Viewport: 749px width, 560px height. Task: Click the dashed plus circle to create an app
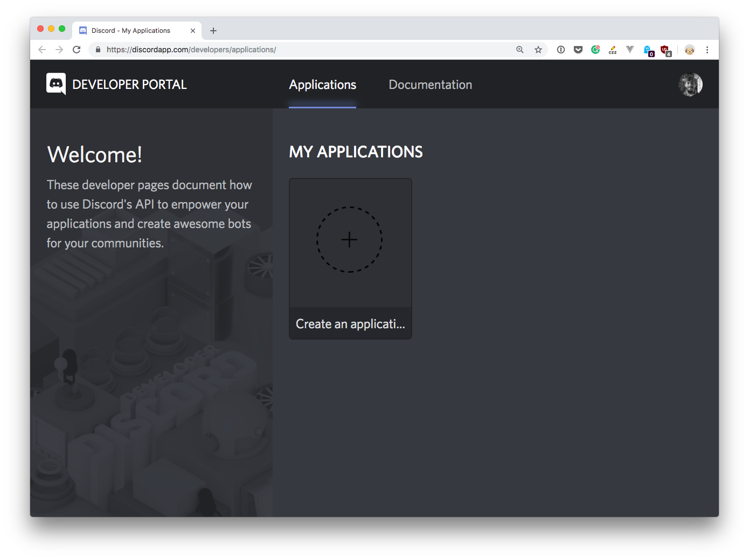click(349, 239)
